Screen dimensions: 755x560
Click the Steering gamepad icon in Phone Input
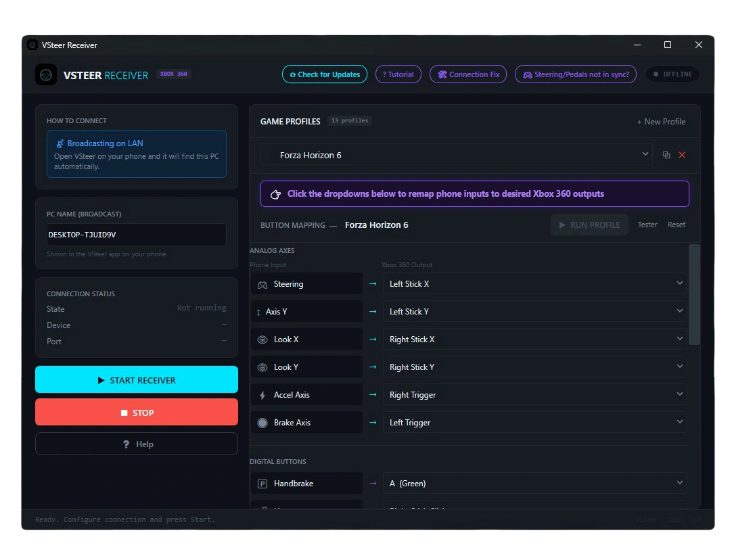coord(262,285)
